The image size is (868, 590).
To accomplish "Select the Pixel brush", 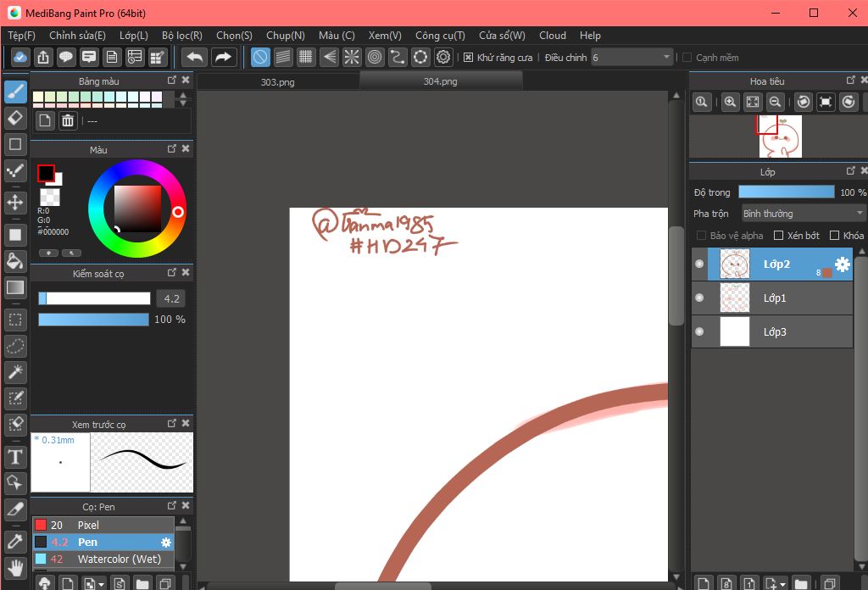I will 103,525.
